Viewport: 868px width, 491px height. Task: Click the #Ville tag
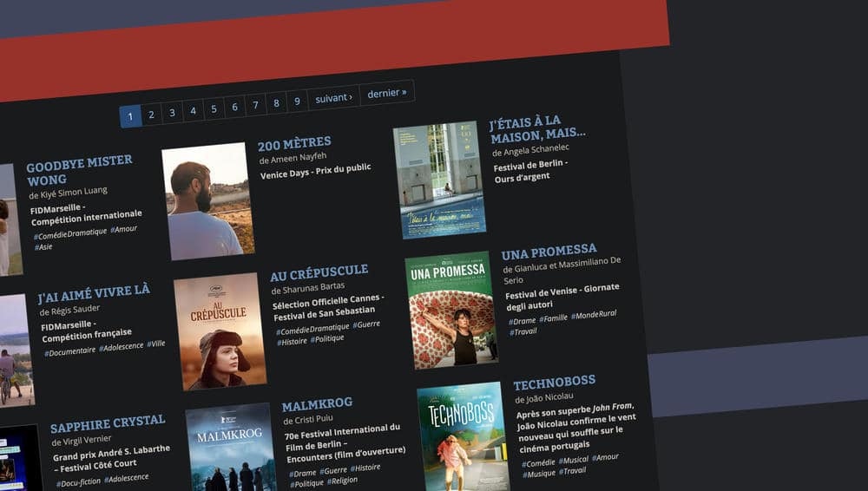pos(156,344)
